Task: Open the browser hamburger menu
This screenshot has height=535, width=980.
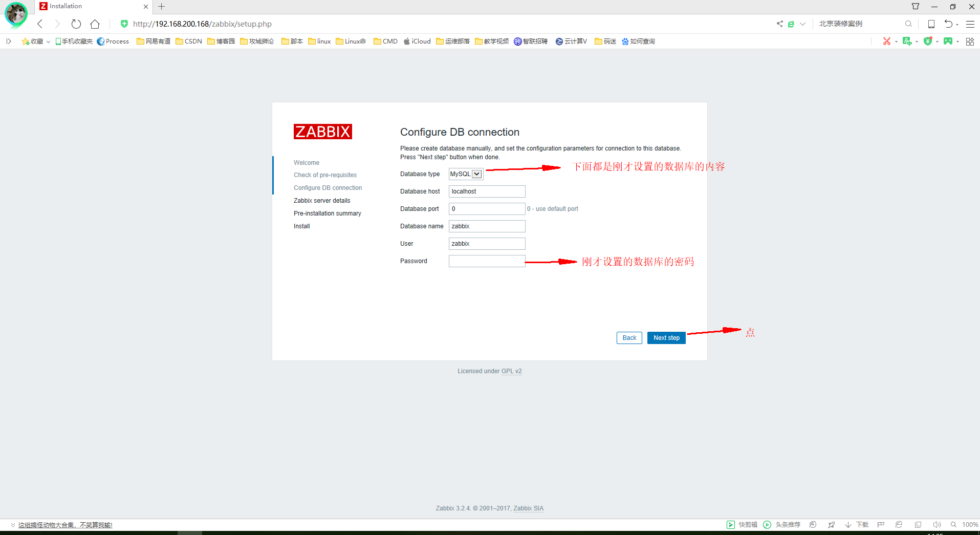Action: (x=970, y=24)
